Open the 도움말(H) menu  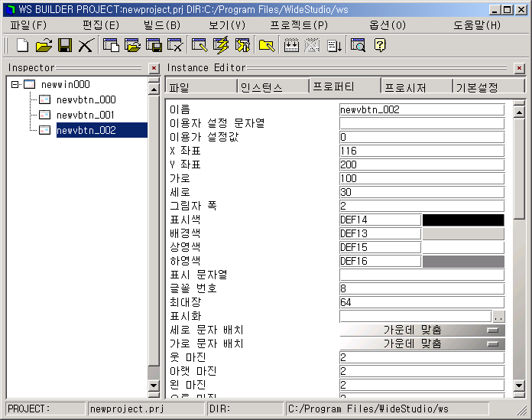pos(477,25)
